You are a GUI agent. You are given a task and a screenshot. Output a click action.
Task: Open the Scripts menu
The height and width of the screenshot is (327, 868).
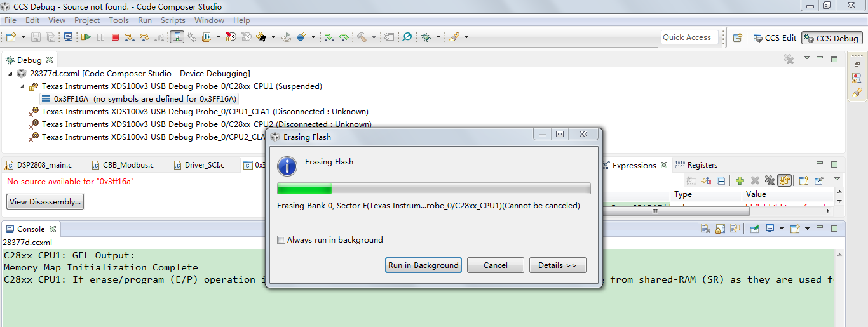[x=172, y=20]
